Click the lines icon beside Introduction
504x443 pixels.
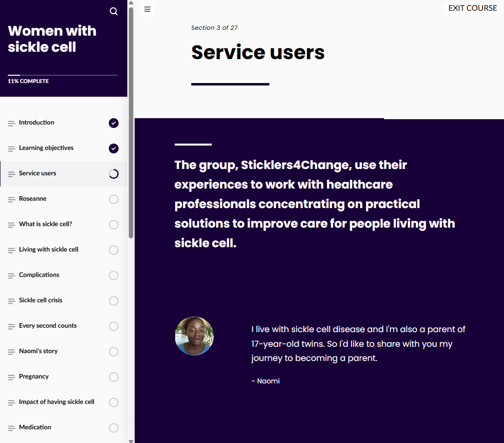click(12, 123)
